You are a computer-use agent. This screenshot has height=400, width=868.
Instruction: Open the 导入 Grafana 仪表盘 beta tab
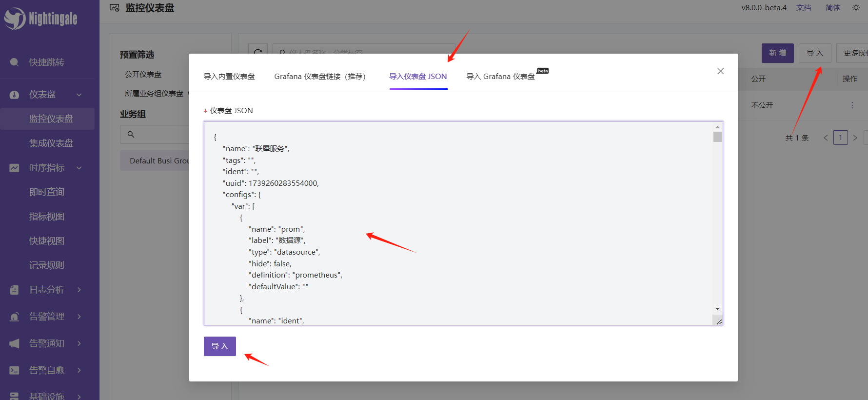click(500, 77)
